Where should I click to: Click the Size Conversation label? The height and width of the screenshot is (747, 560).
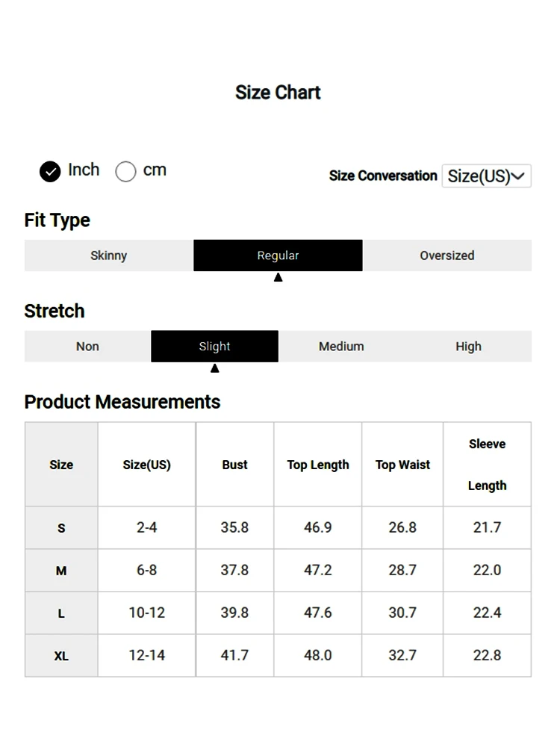(x=383, y=176)
